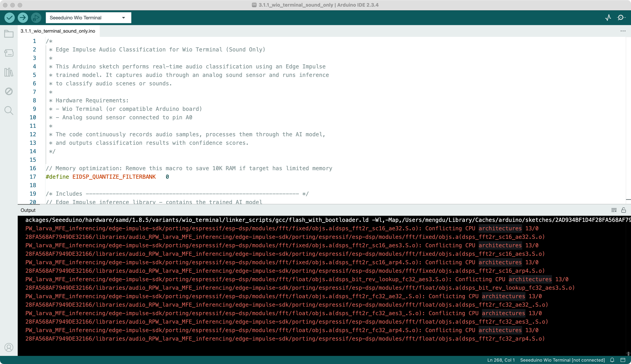Open the Debug sidebar panel icon
The image size is (631, 364).
coord(9,91)
